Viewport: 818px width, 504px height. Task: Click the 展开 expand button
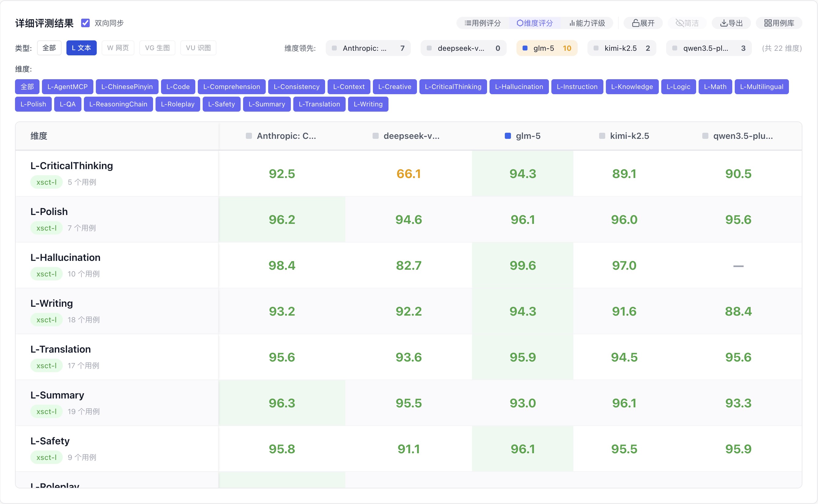tap(643, 23)
